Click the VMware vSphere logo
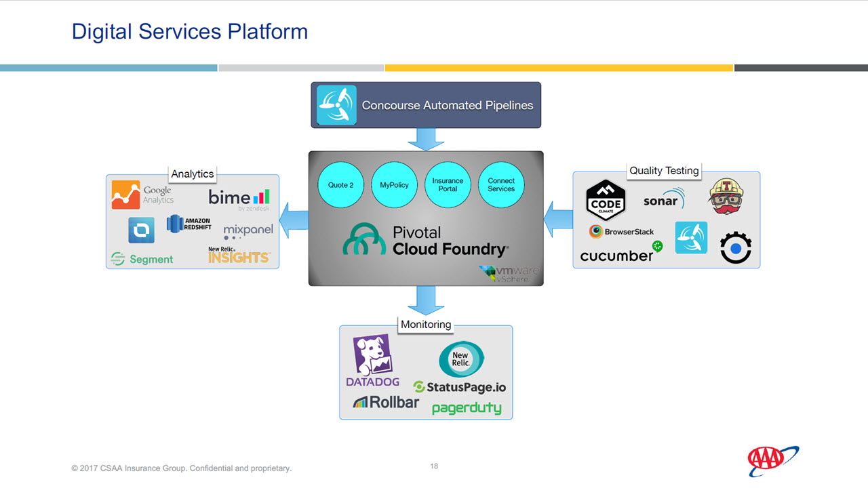 pos(509,274)
